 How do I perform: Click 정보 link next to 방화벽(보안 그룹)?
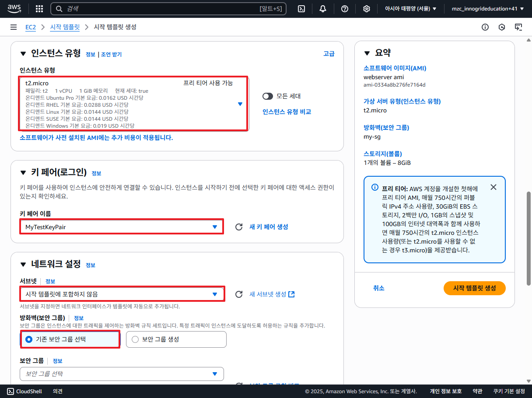pos(79,318)
